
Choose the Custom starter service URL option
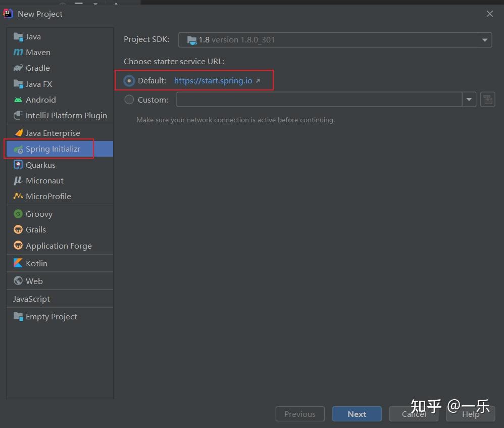coord(129,100)
